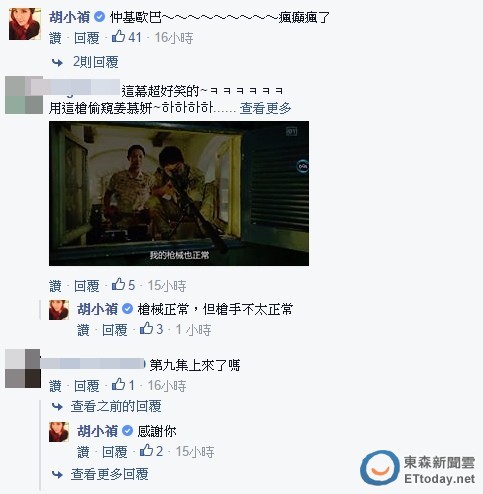This screenshot has width=483, height=494.
Task: Click thumbs-up icon showing 2 likes
Action: point(146,450)
